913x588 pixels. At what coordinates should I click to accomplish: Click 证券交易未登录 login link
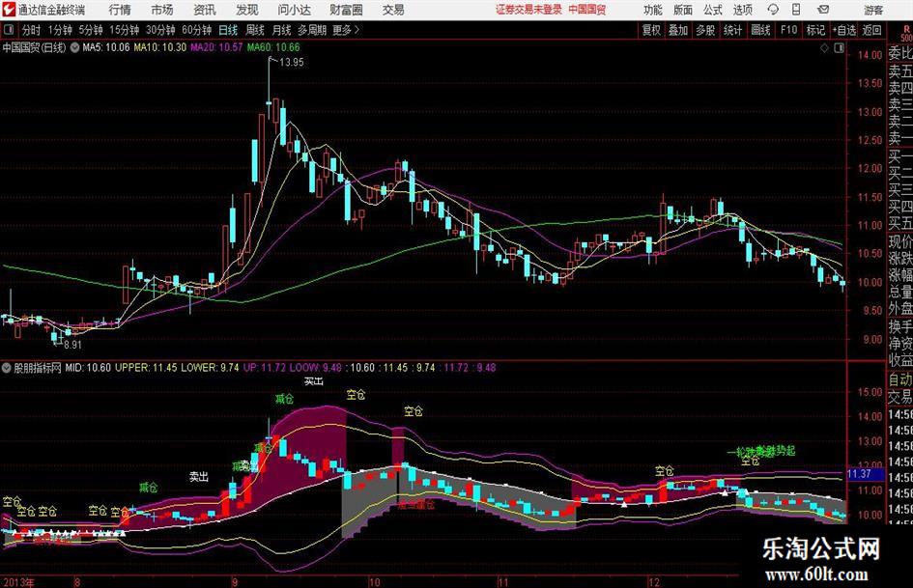[x=528, y=10]
